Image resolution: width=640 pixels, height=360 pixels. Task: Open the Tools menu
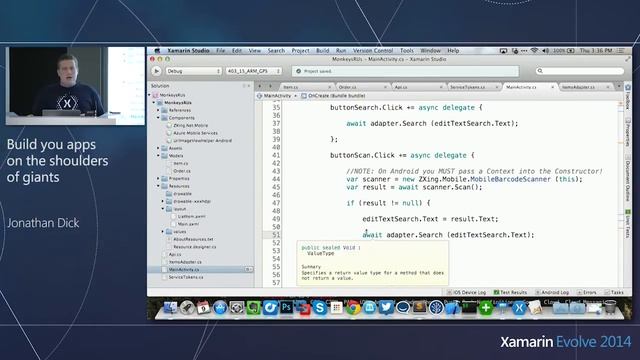(x=407, y=51)
